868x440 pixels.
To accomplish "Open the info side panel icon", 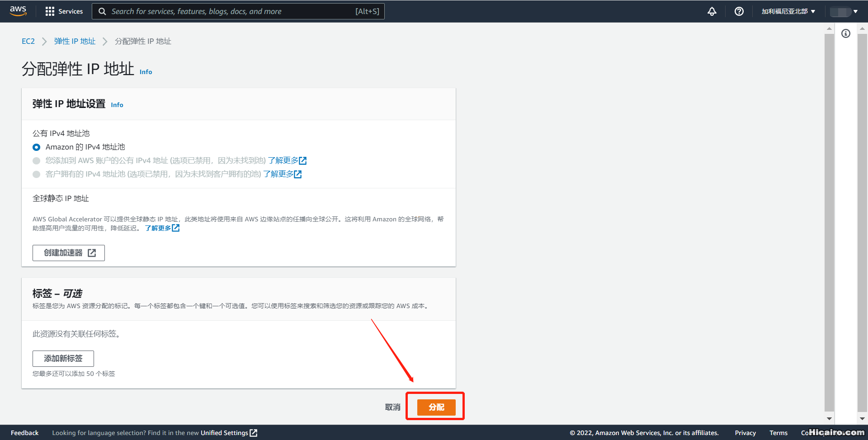I will click(x=846, y=33).
